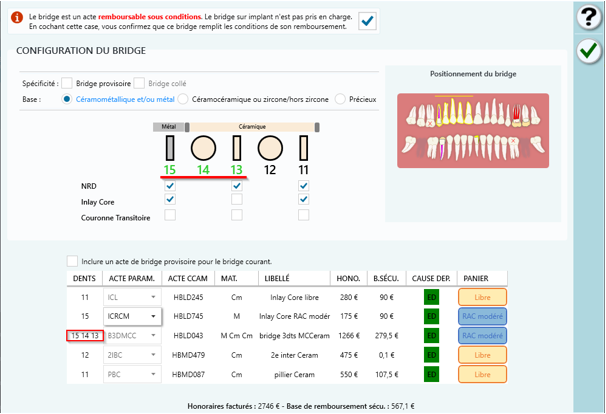Viewport: 606px width, 414px height.
Task: Click the bridge positioning dental chart
Action: [473, 130]
